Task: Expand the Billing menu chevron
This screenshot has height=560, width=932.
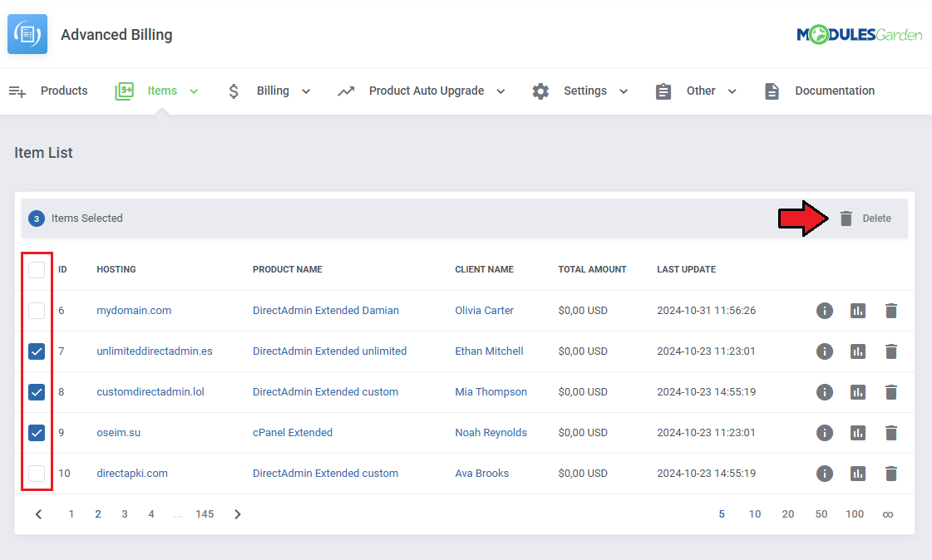Action: (x=306, y=91)
